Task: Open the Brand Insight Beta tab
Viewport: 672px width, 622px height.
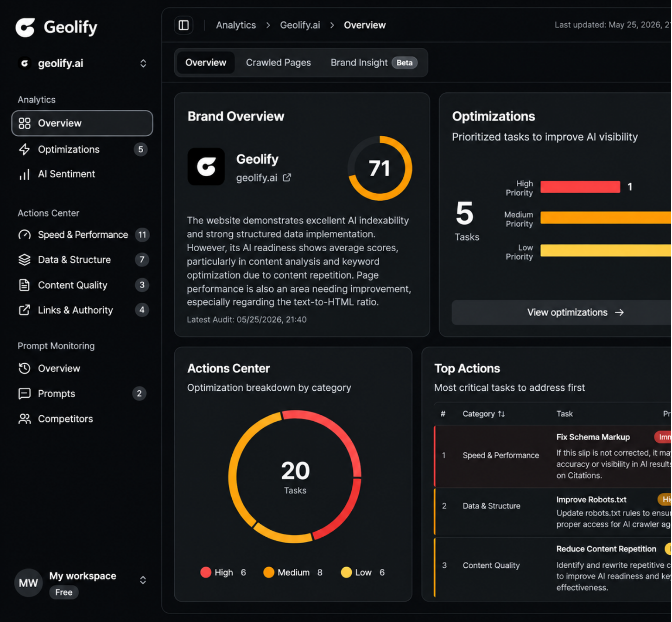Action: click(374, 63)
